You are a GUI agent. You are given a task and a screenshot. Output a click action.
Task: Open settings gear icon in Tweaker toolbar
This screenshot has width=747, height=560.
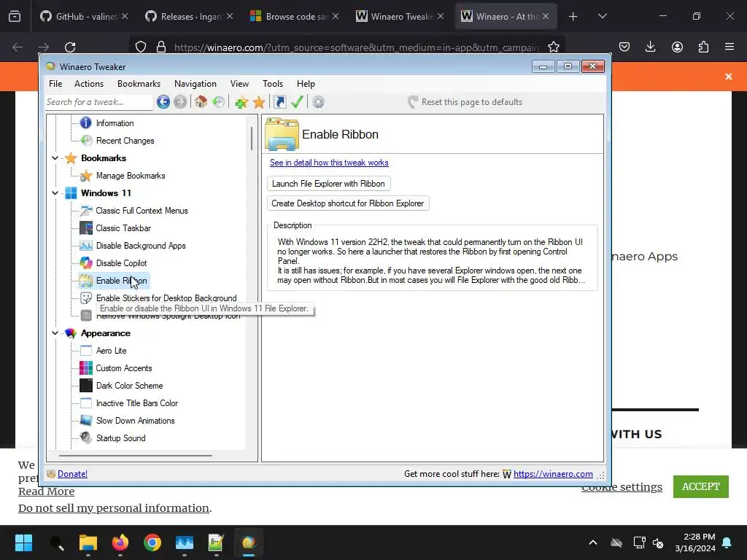pyautogui.click(x=318, y=102)
